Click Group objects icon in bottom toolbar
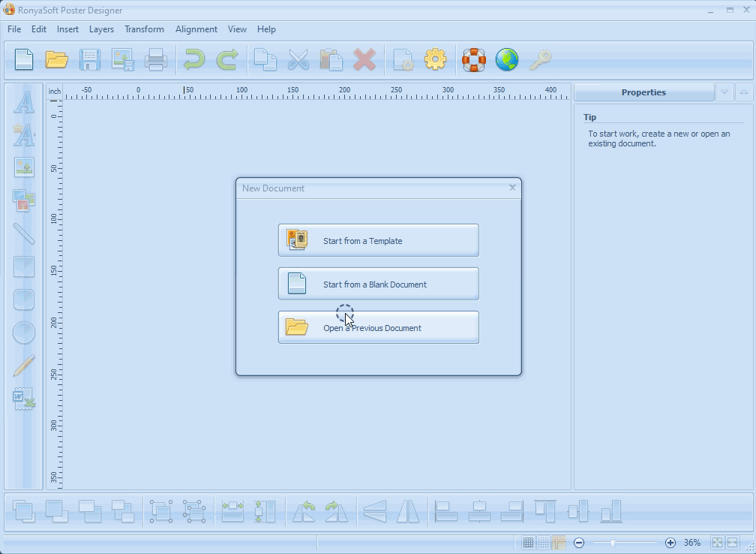The width and height of the screenshot is (756, 554). pos(161,511)
